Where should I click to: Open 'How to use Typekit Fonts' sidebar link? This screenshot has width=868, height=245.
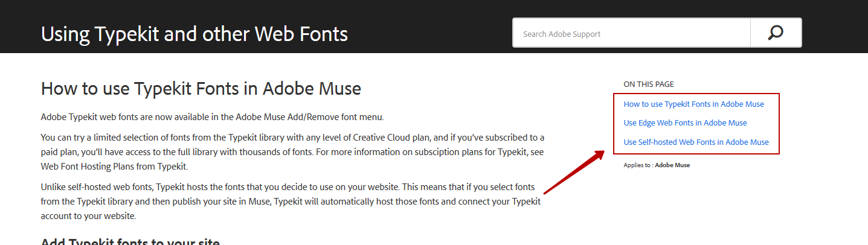[x=693, y=104]
